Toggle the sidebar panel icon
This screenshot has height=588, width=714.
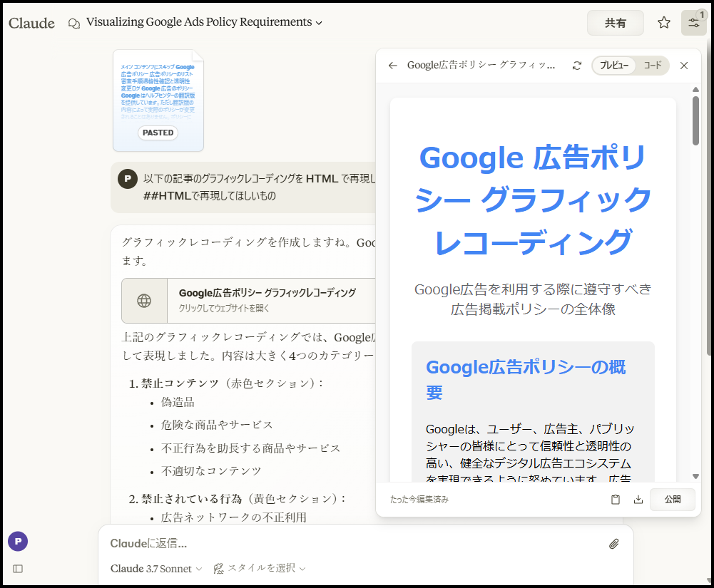(x=18, y=569)
